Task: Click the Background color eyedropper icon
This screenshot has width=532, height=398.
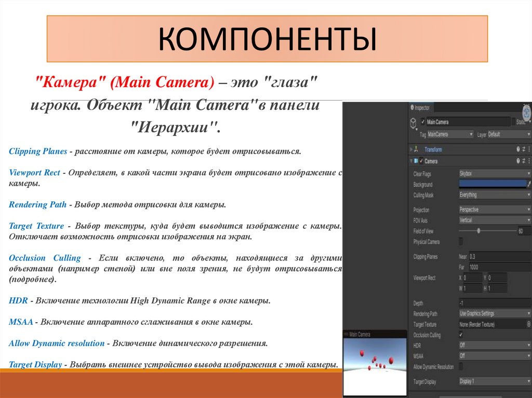Action: point(528,184)
